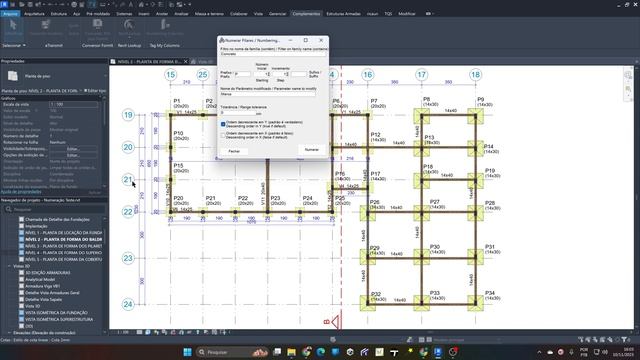Open the Analisar ribbon tab
Screen dimensions: 640x360
tap(182, 13)
